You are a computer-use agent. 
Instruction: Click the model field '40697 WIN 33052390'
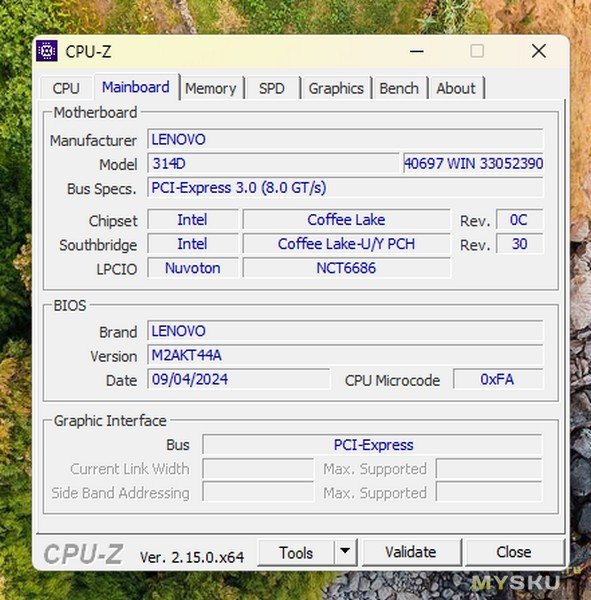(473, 163)
